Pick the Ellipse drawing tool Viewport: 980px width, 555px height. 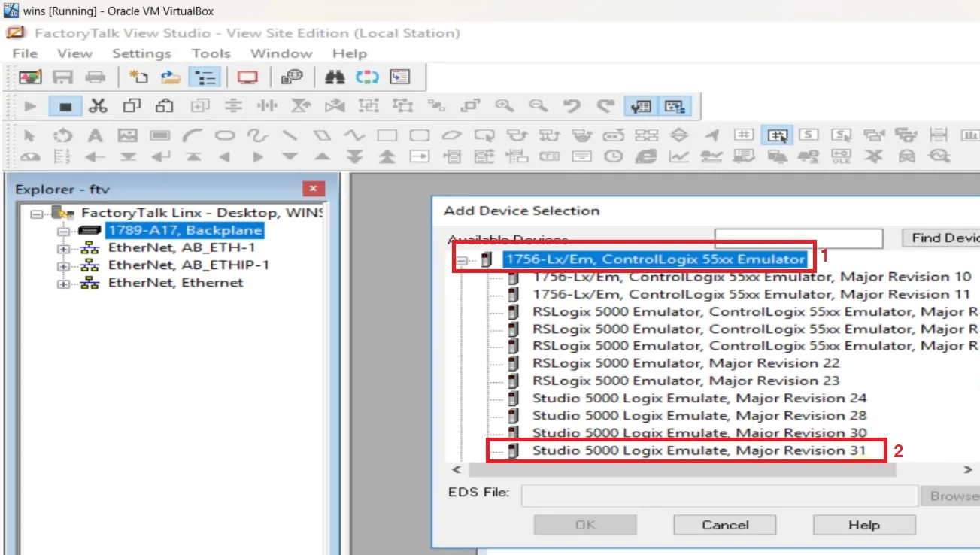[223, 136]
